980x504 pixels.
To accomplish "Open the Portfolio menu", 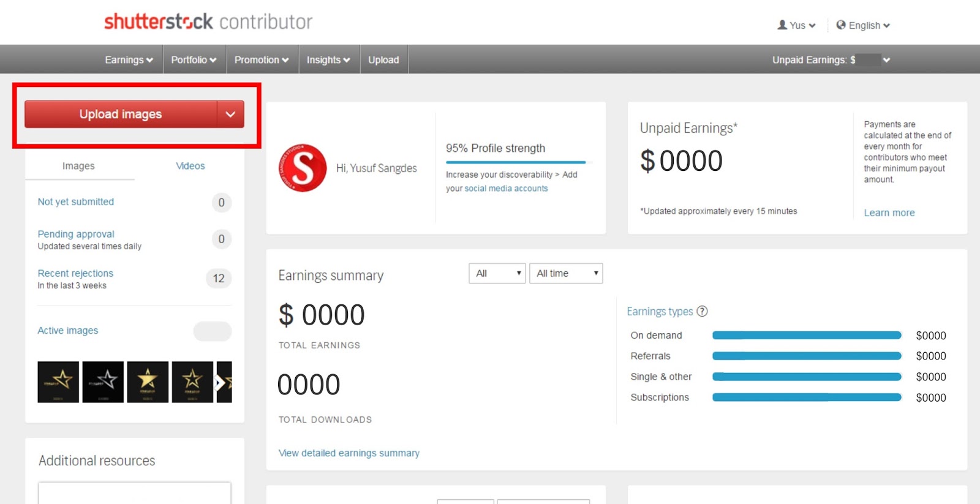I will 194,60.
